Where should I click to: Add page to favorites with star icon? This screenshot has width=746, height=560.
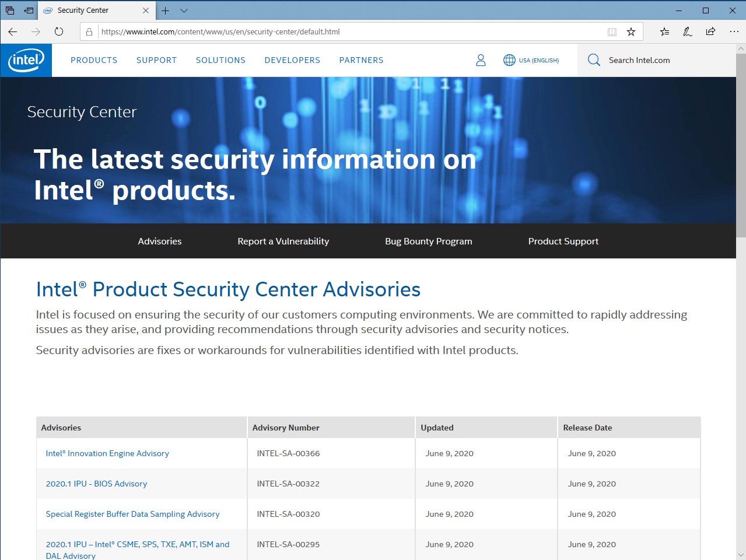pyautogui.click(x=631, y=32)
